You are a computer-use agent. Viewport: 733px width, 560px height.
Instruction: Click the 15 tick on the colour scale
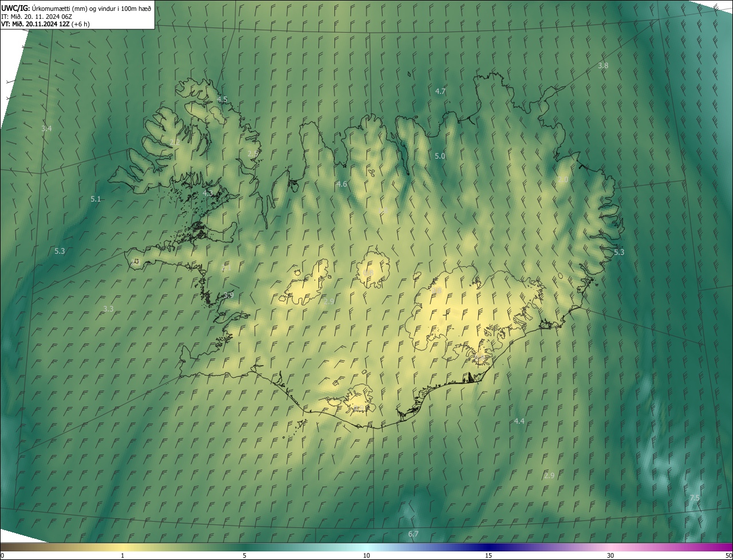click(x=488, y=555)
